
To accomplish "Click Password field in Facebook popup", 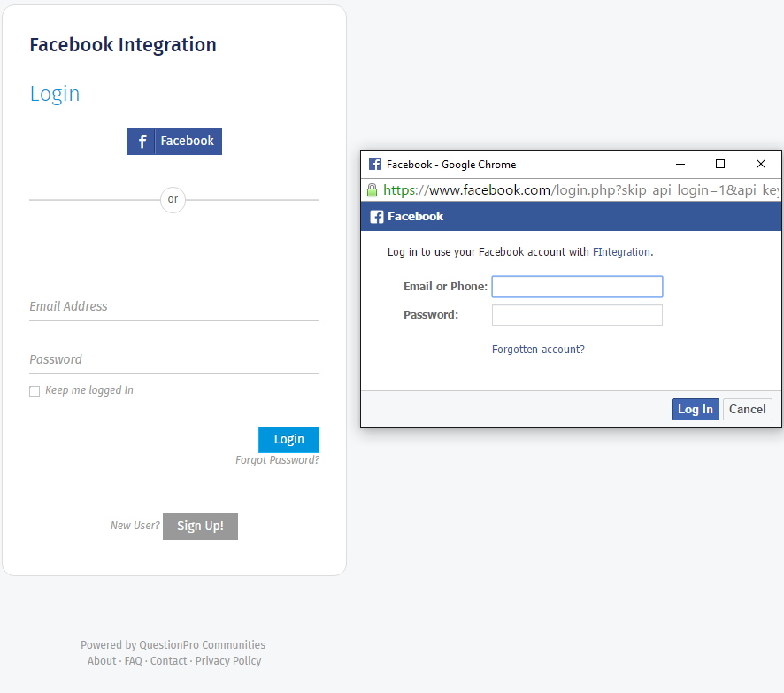I will [577, 315].
